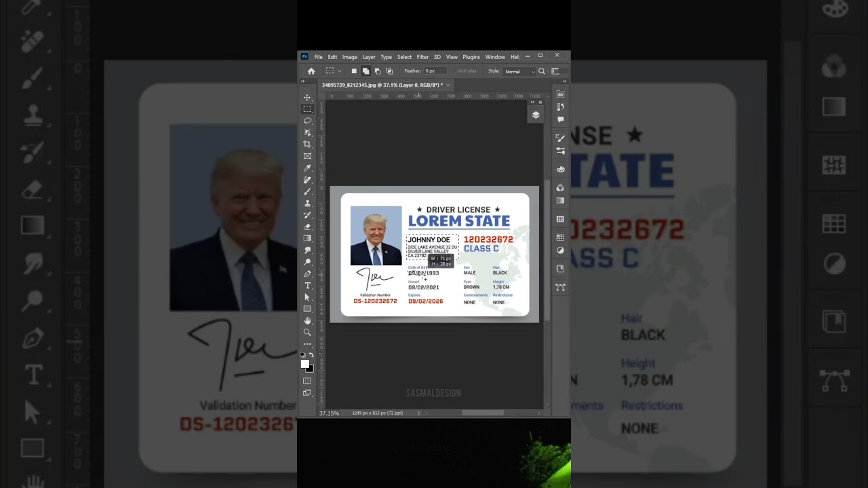This screenshot has width=868, height=488.
Task: Open the History panel icon
Action: click(x=560, y=106)
